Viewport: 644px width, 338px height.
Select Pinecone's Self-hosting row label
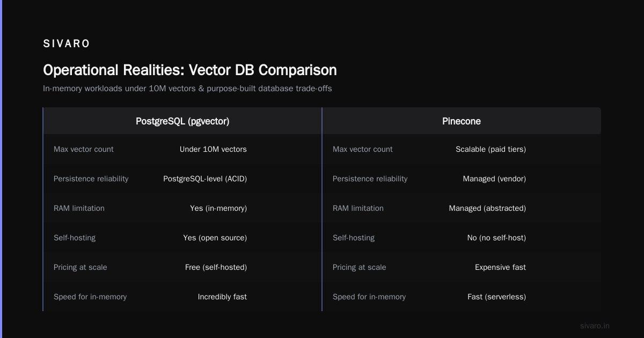click(x=354, y=238)
